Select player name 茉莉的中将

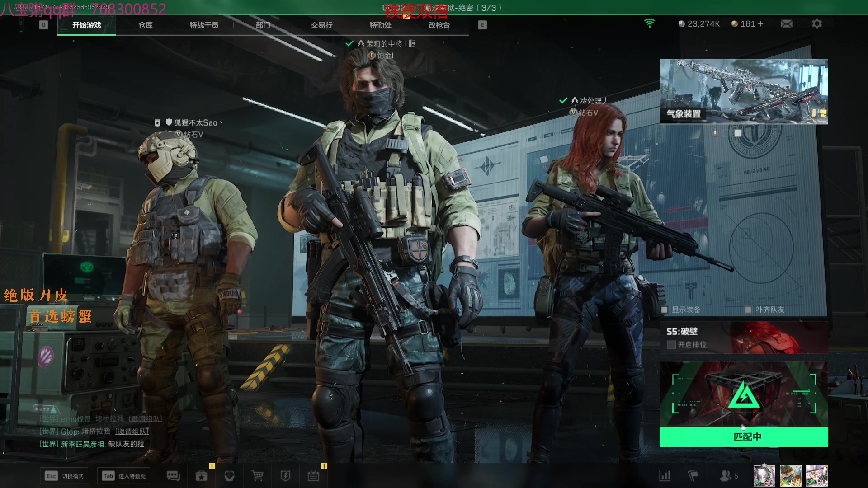point(384,43)
